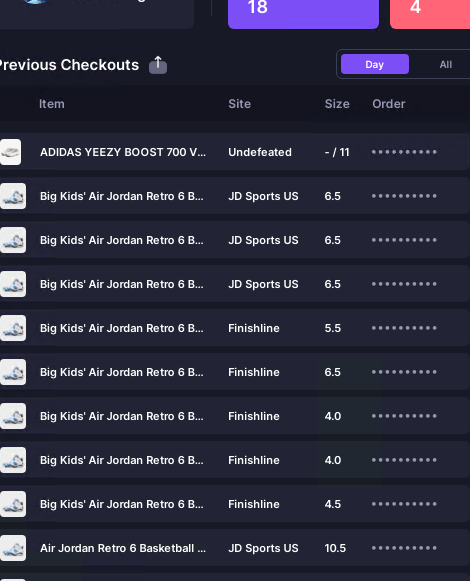Viewport: 470px width, 581px height.
Task: Click the Site column header
Action: 239,104
